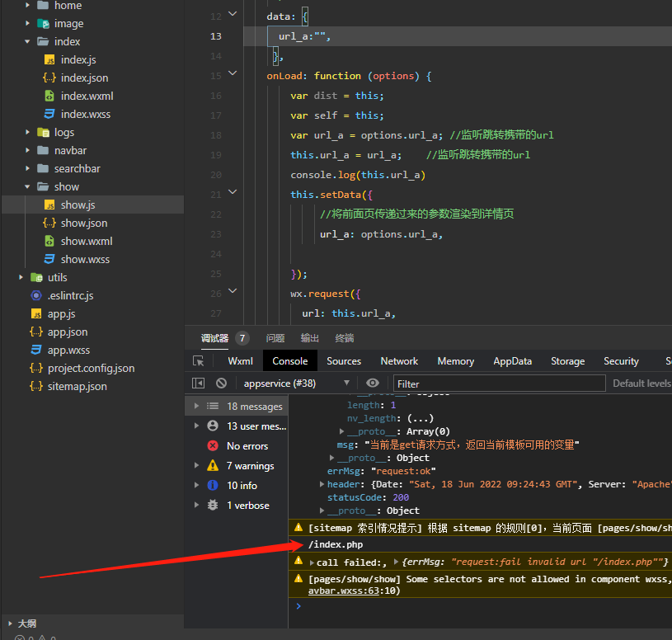Focus the console Filter input
This screenshot has height=640, width=672.
[500, 384]
